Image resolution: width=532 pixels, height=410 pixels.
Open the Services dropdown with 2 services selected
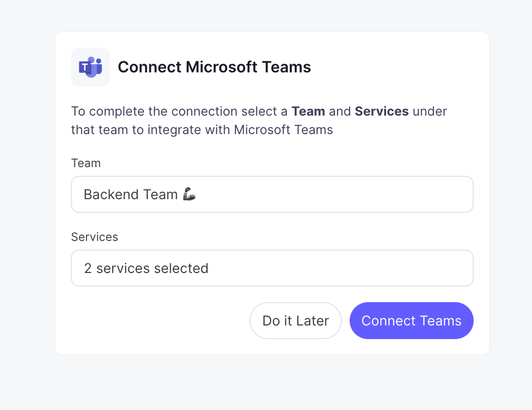pos(272,268)
